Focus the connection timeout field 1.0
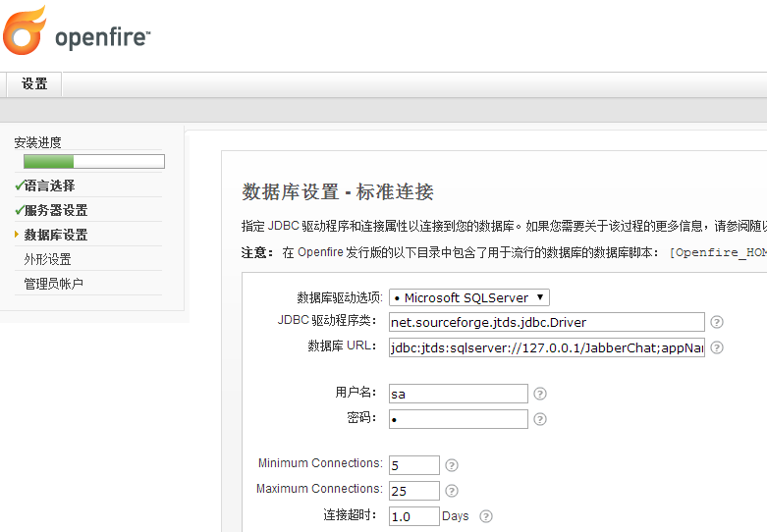The width and height of the screenshot is (767, 532). coord(414,516)
